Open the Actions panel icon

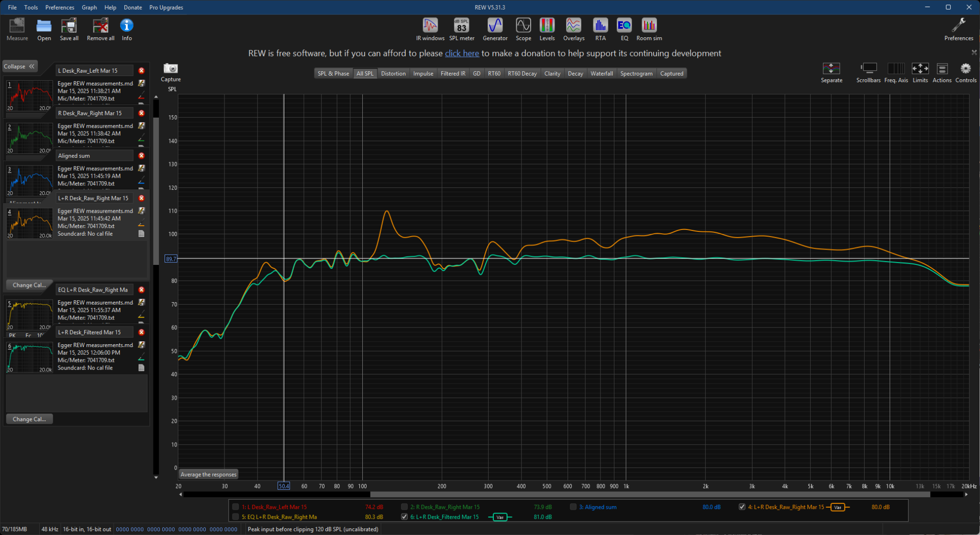click(x=942, y=73)
